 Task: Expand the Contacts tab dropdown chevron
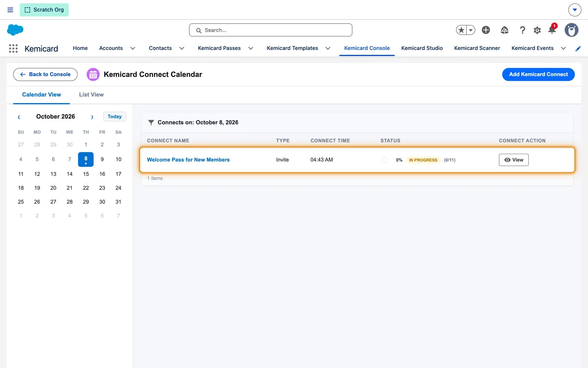tap(182, 48)
